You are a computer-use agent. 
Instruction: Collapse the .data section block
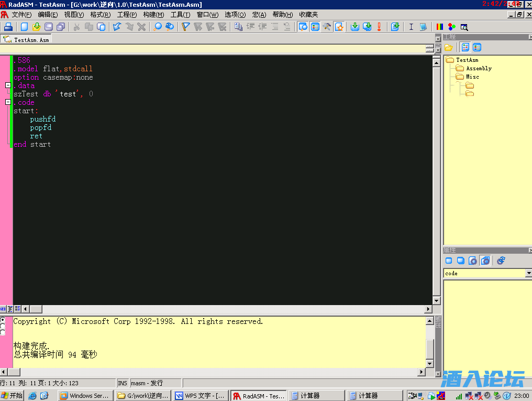[8, 85]
